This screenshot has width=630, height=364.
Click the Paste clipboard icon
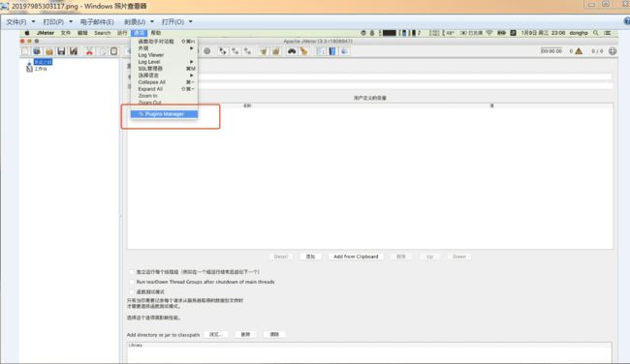point(114,51)
